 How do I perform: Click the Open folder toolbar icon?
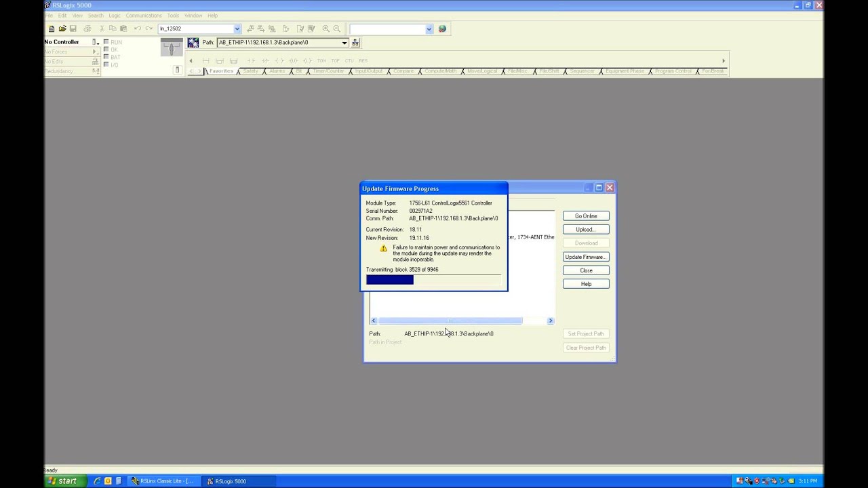click(62, 28)
